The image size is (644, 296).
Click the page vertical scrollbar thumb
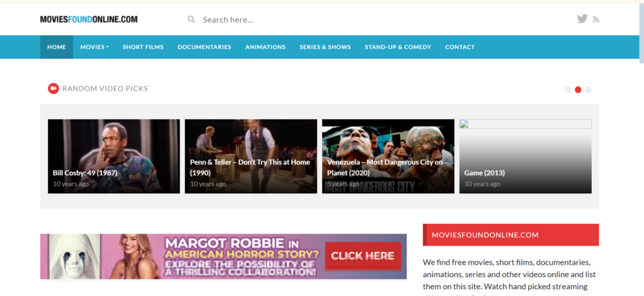tap(641, 33)
